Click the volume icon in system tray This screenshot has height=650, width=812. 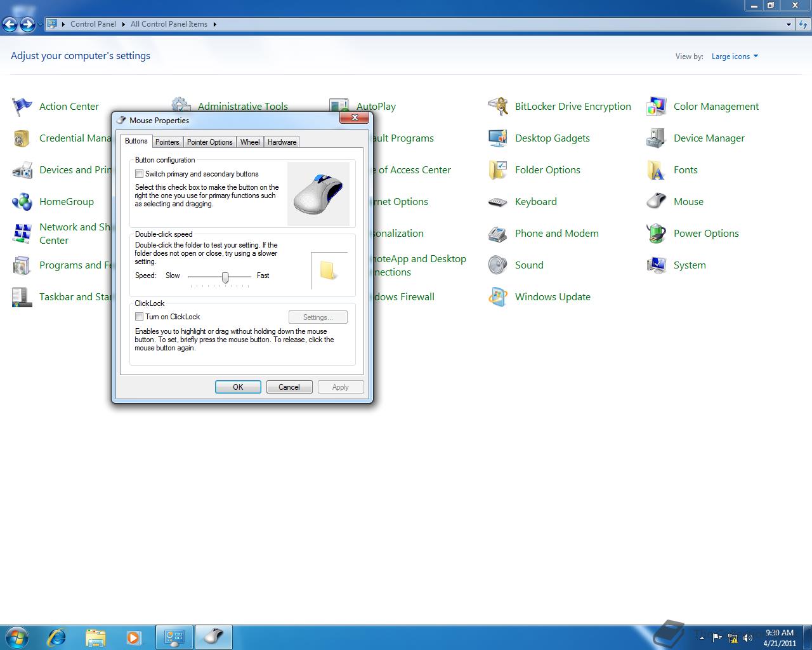coord(748,638)
